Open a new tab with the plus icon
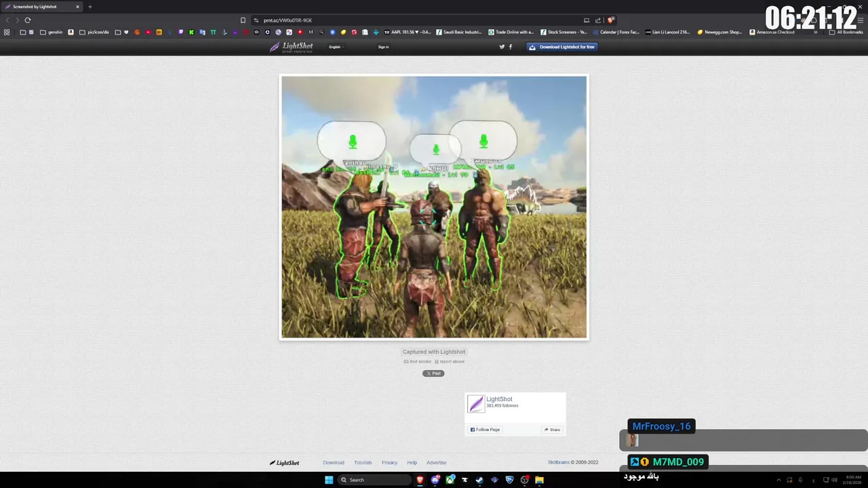The width and height of the screenshot is (868, 488). click(x=90, y=7)
